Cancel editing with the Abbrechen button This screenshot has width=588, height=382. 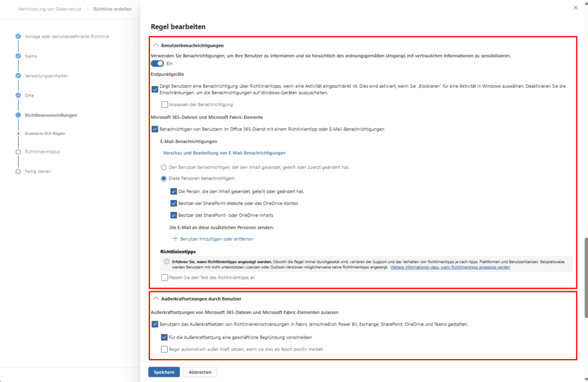pyautogui.click(x=200, y=372)
